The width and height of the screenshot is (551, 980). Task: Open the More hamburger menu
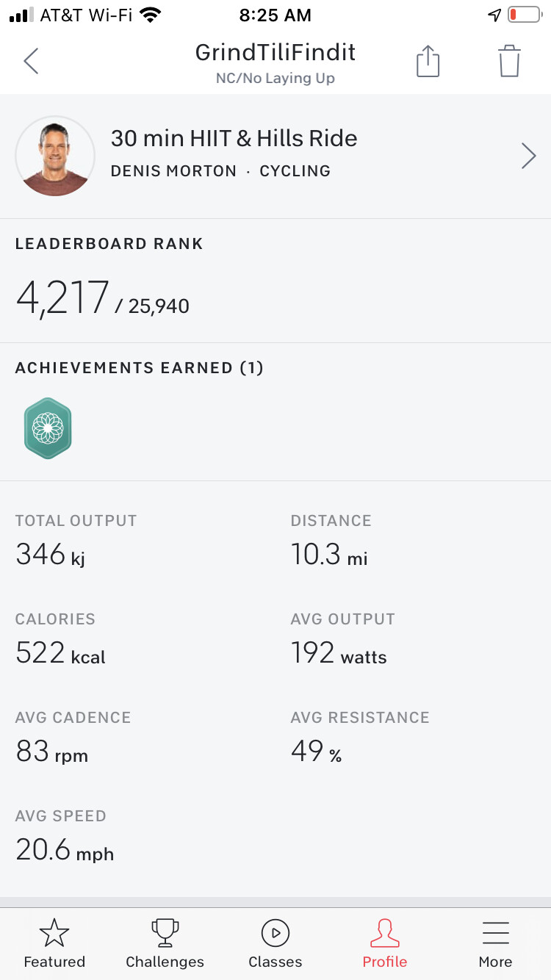click(495, 934)
